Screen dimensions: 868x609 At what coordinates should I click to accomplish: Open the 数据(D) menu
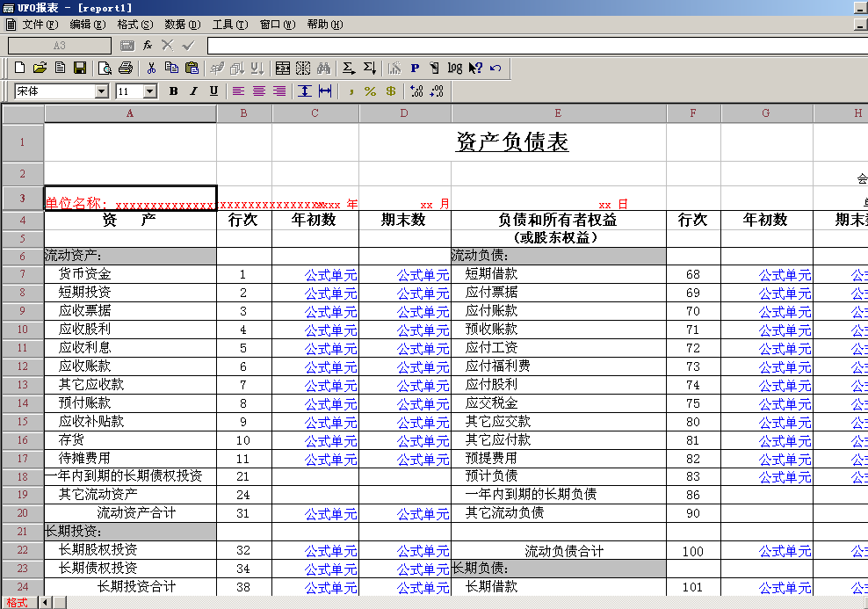pyautogui.click(x=183, y=25)
